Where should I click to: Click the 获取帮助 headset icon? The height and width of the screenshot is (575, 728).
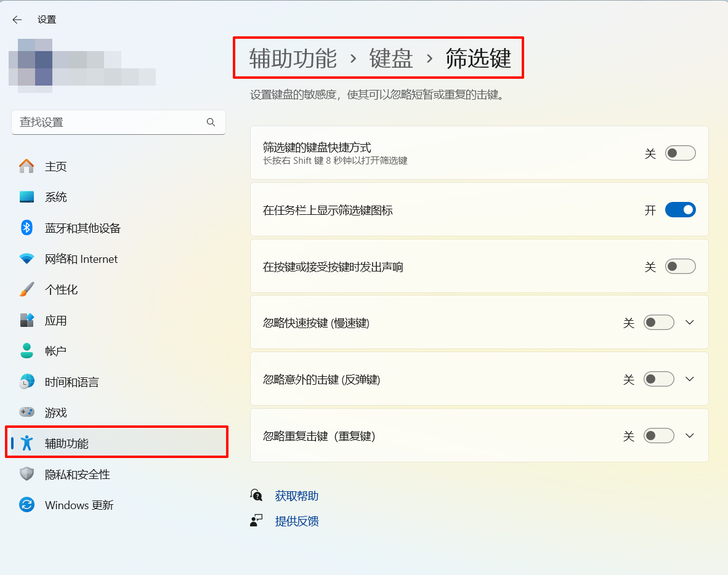(256, 495)
